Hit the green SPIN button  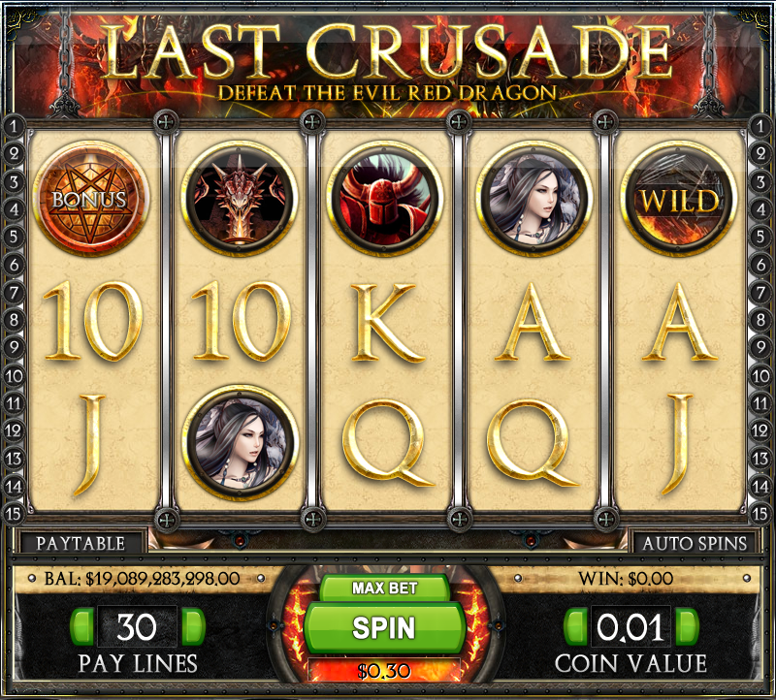point(384,628)
